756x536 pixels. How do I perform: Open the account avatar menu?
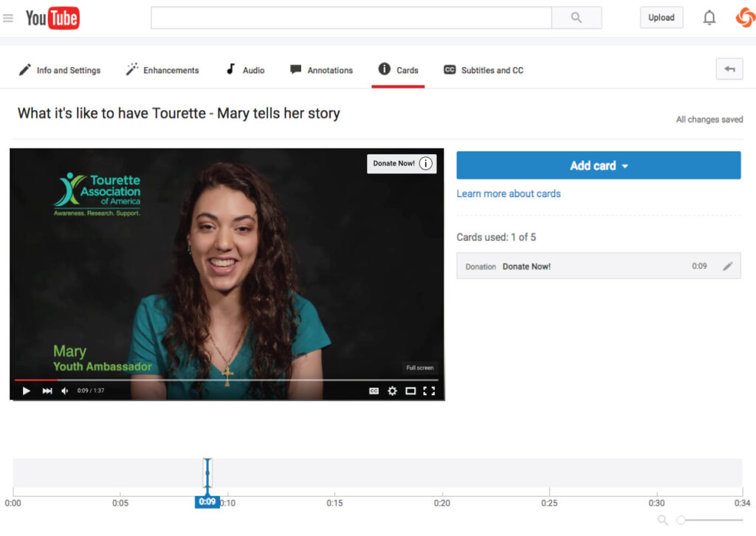tap(745, 18)
